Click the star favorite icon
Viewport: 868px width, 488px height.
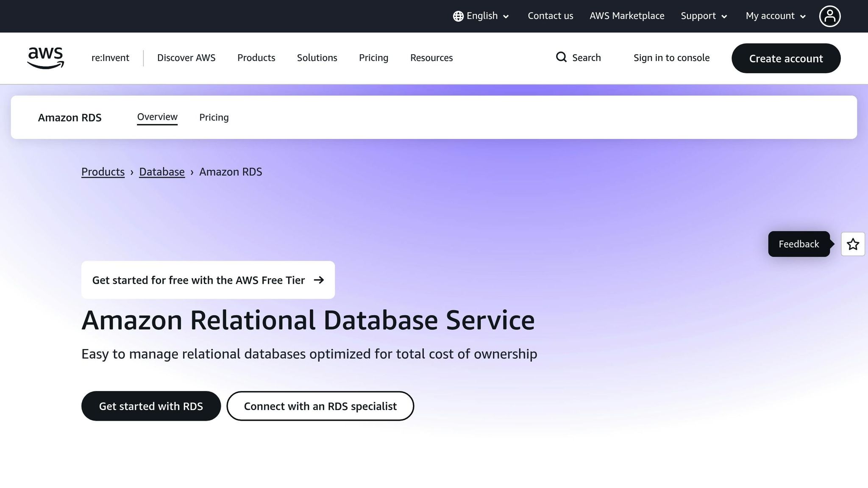[853, 244]
